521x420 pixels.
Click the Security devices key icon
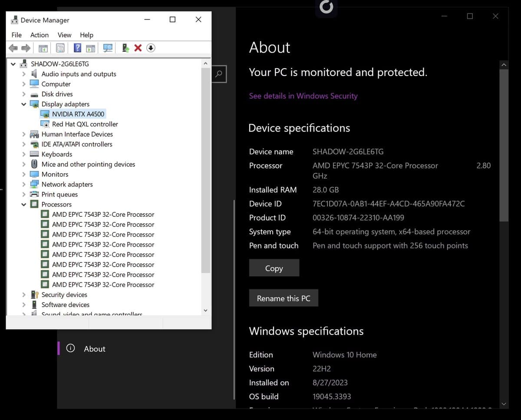coord(34,294)
